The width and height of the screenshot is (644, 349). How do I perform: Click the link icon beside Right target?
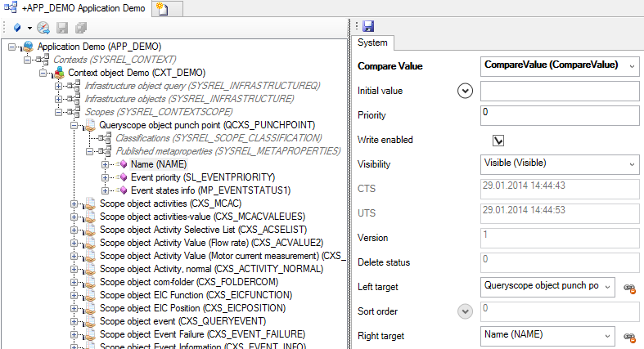(630, 336)
